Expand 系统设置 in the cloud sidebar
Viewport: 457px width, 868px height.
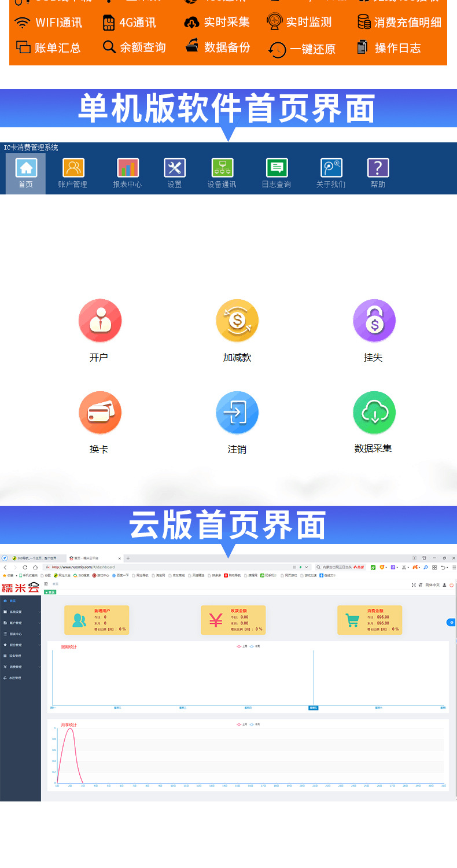coord(20,612)
